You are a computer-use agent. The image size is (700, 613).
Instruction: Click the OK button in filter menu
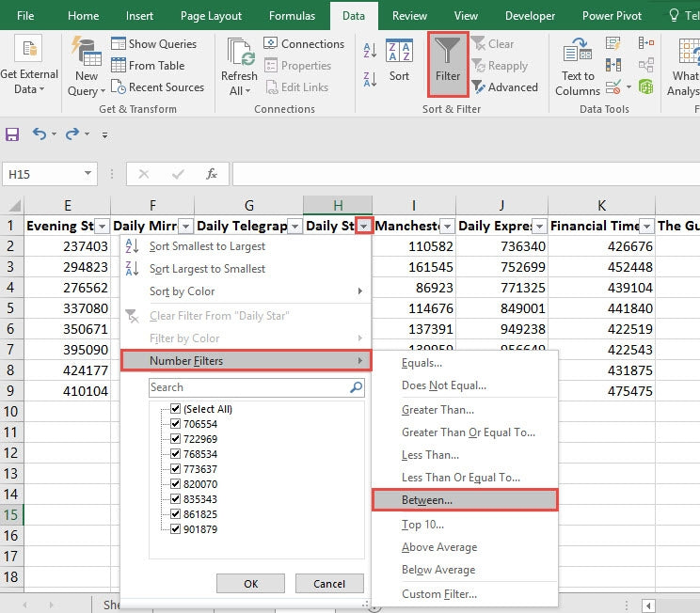click(250, 584)
